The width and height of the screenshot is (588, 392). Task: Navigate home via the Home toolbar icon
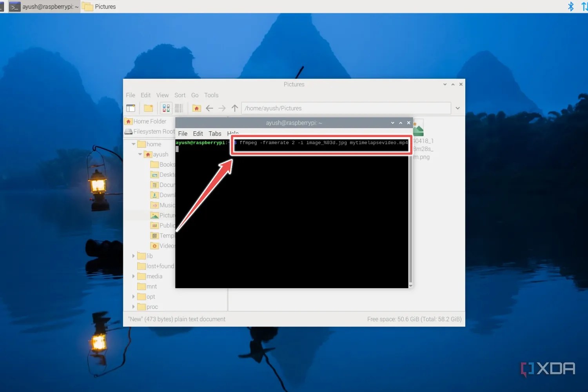click(196, 108)
